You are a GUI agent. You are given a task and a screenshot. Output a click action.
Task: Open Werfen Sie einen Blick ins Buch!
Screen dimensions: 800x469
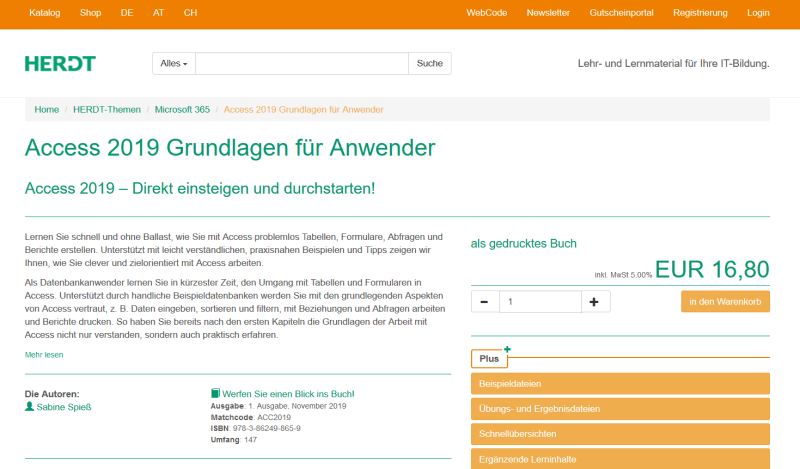(x=288, y=393)
